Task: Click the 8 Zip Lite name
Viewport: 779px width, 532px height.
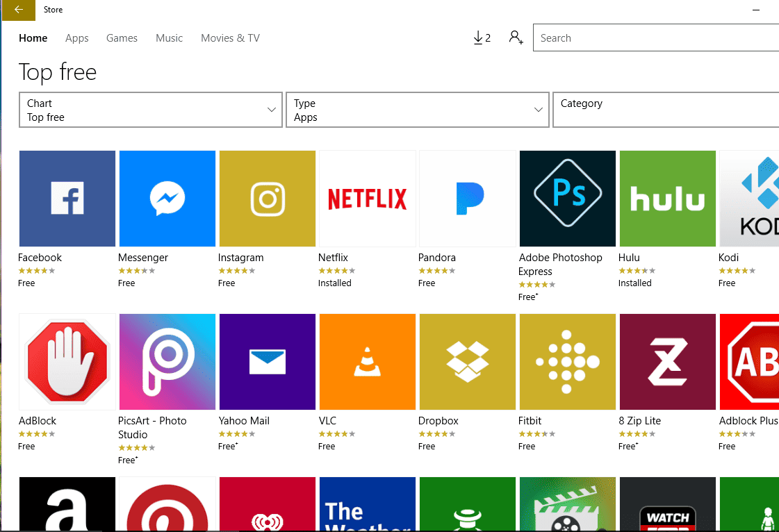Action: (640, 422)
